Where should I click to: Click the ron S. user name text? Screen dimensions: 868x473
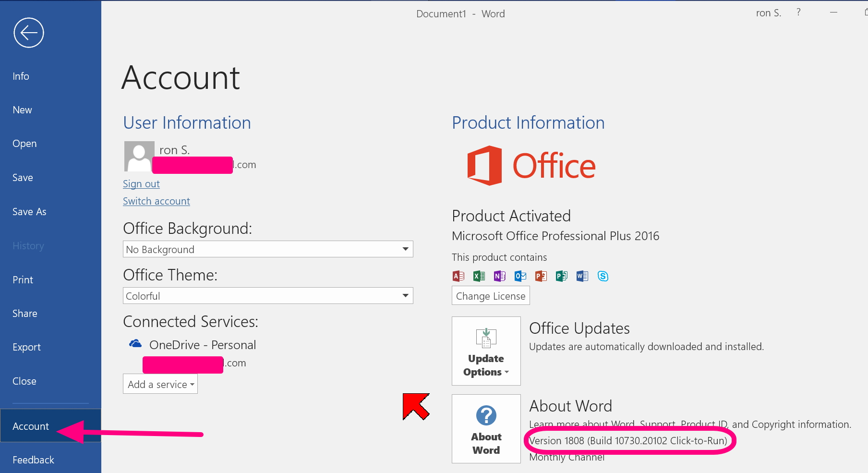pos(175,150)
